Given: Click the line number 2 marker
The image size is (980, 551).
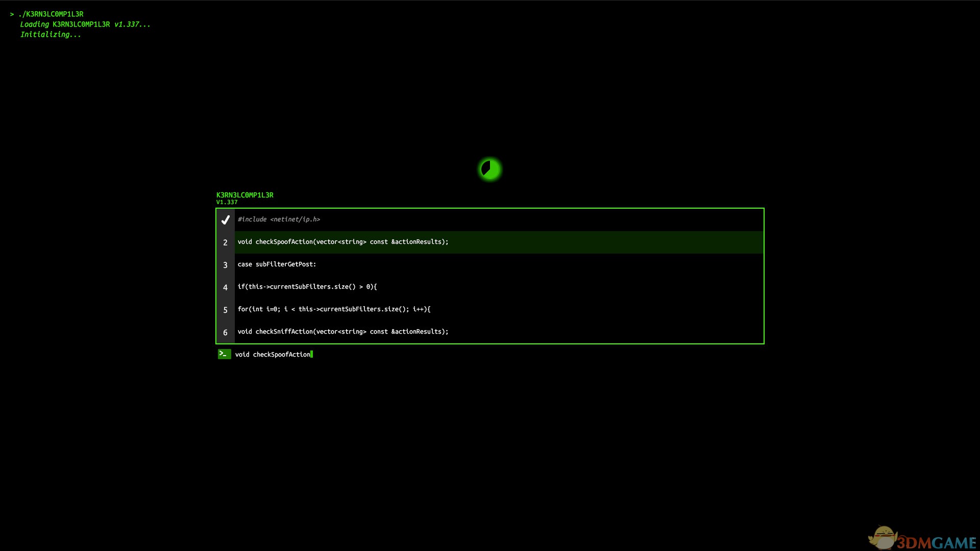Looking at the screenshot, I should pos(225,242).
